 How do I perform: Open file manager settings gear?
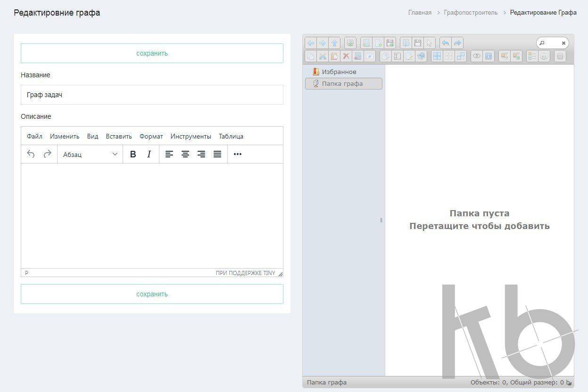[560, 56]
